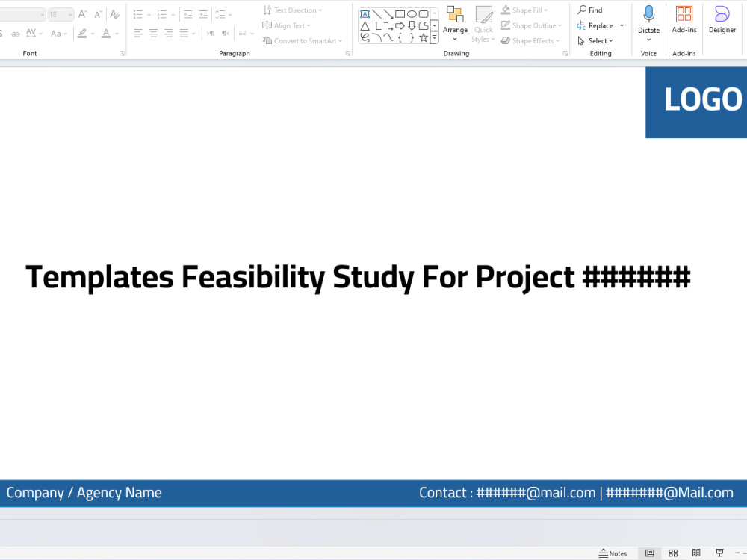Select the 5-point Star shape
Screen dimensions: 747x560
point(423,37)
